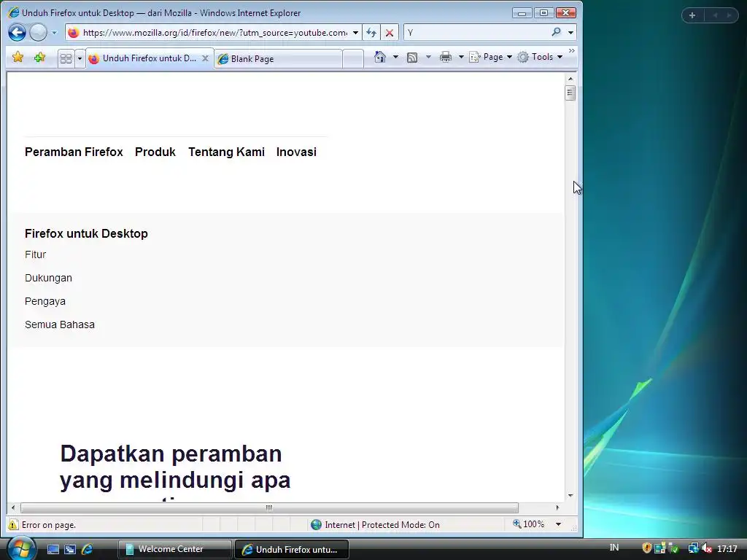747x560 pixels.
Task: Click the muted volume tray icon
Action: (x=707, y=548)
